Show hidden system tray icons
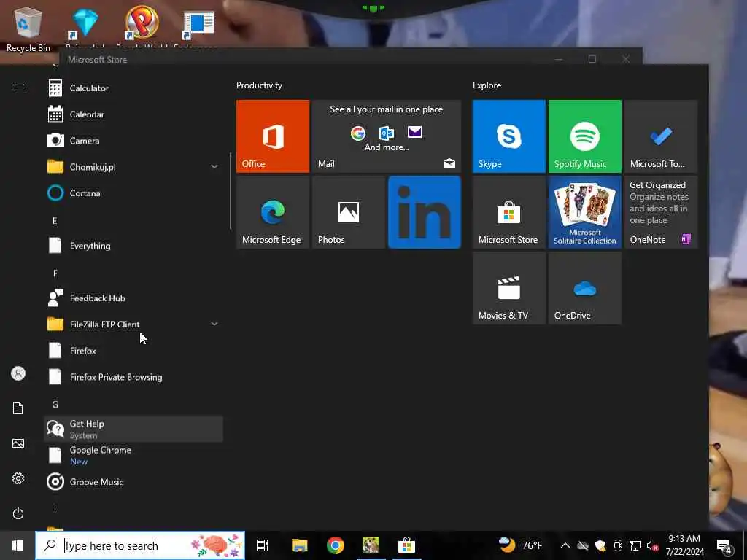Viewport: 747px width, 560px height. 565,545
